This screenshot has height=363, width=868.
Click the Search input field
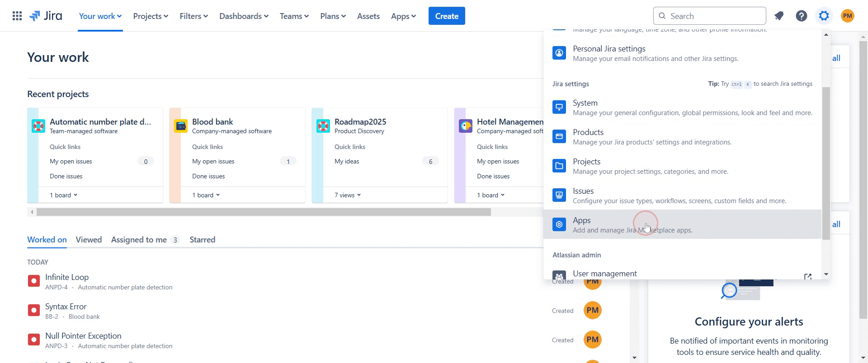(x=710, y=16)
